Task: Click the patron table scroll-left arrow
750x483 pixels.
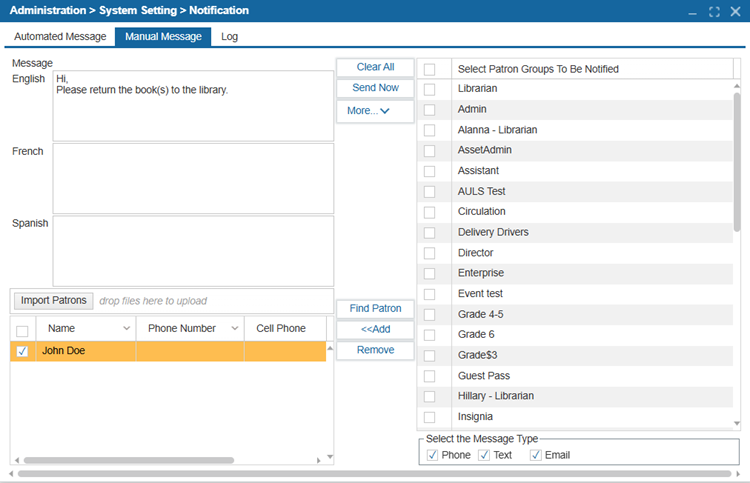Action: (17, 461)
